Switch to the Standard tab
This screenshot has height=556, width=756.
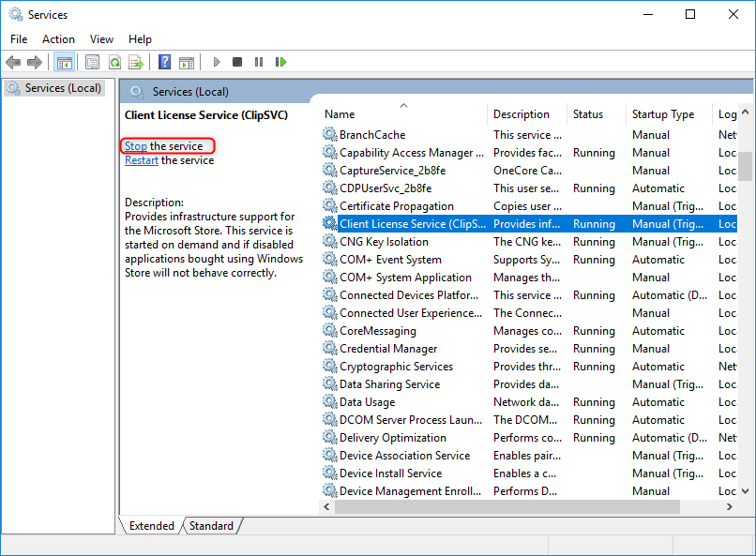211,526
